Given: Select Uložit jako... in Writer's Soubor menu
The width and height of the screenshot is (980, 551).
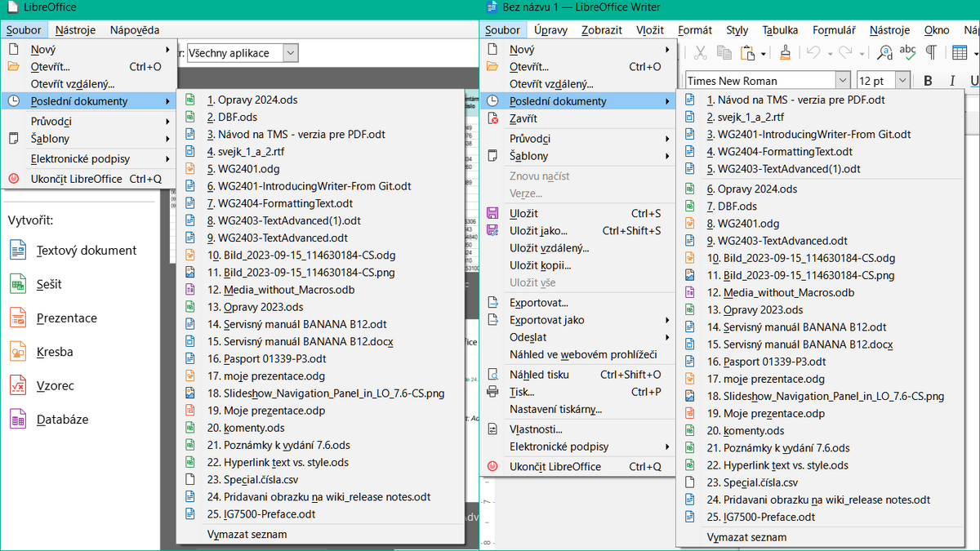Looking at the screenshot, I should click(538, 230).
